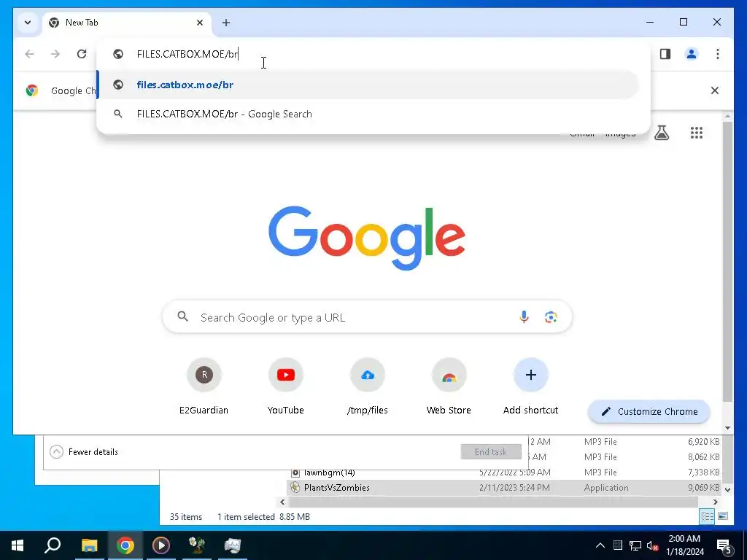Screen dimensions: 747x560
Task: Open the notification center
Action: coord(724,545)
